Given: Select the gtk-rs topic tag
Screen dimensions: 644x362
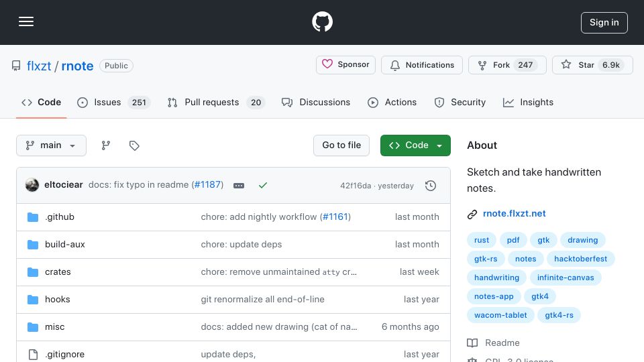Looking at the screenshot, I should (x=486, y=259).
